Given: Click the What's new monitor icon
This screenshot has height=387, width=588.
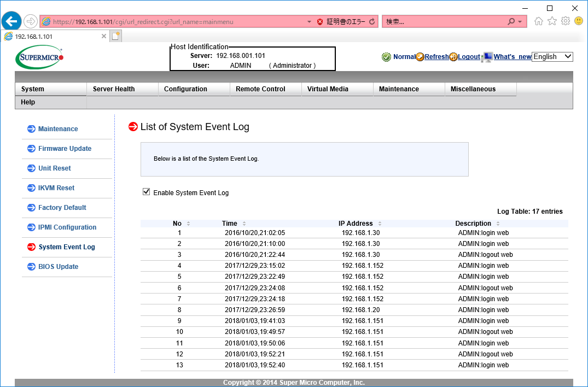Looking at the screenshot, I should pyautogui.click(x=487, y=57).
